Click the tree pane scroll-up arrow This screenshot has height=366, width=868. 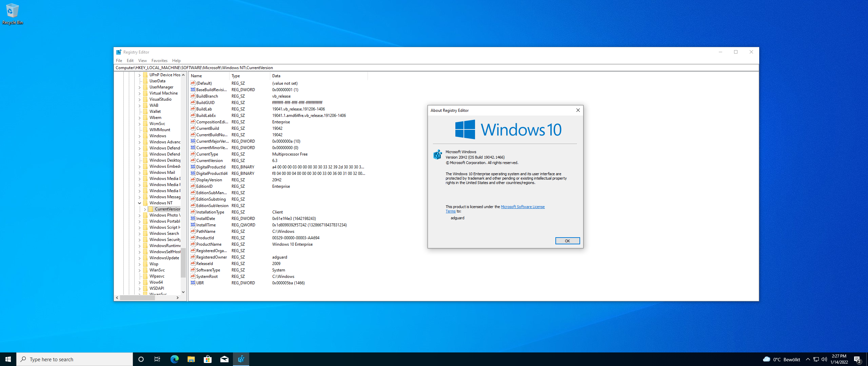tap(183, 75)
